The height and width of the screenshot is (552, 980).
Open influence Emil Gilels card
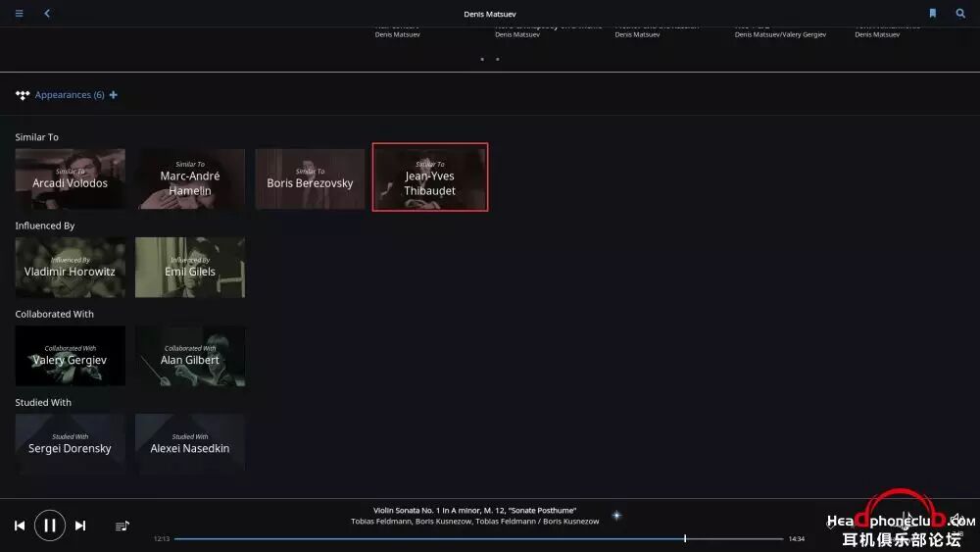tap(190, 267)
